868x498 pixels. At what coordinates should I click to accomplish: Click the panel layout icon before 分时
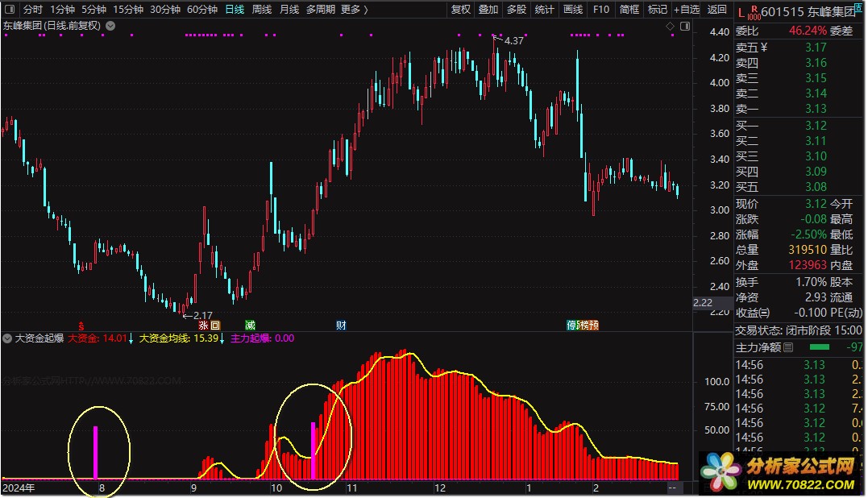click(10, 10)
